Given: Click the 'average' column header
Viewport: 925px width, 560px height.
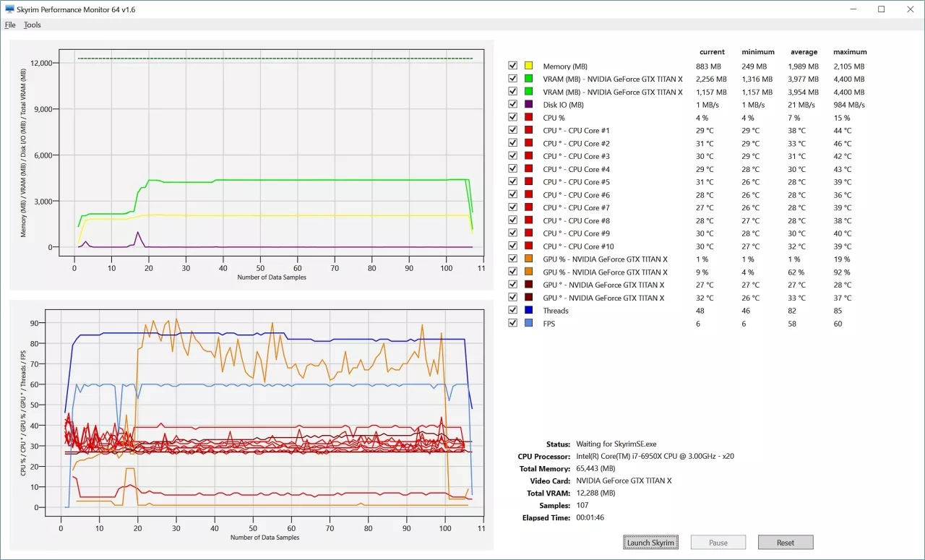Looking at the screenshot, I should click(x=804, y=52).
